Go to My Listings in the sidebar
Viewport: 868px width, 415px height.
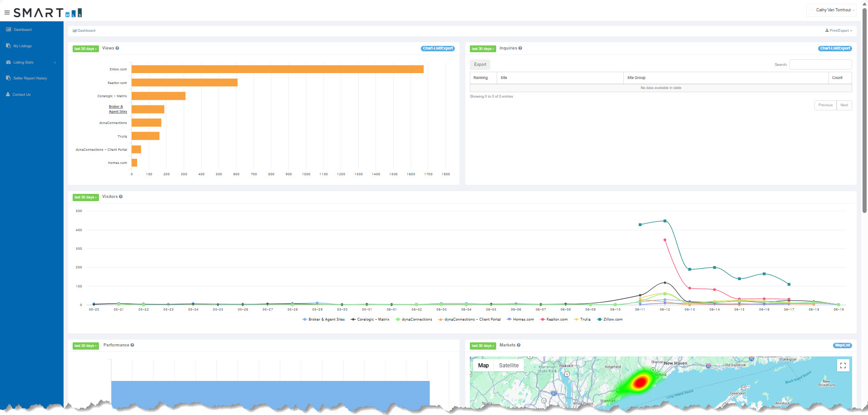pyautogui.click(x=22, y=46)
